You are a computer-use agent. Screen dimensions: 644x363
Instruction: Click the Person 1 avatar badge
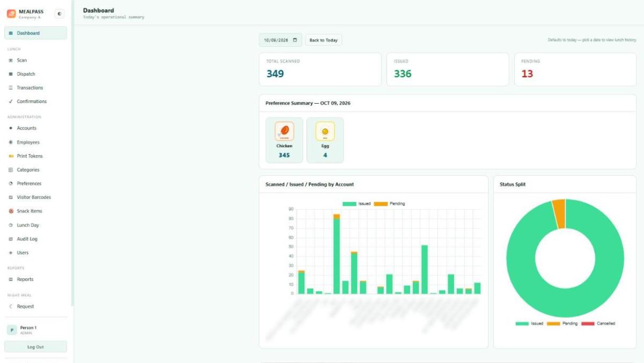pos(11,330)
